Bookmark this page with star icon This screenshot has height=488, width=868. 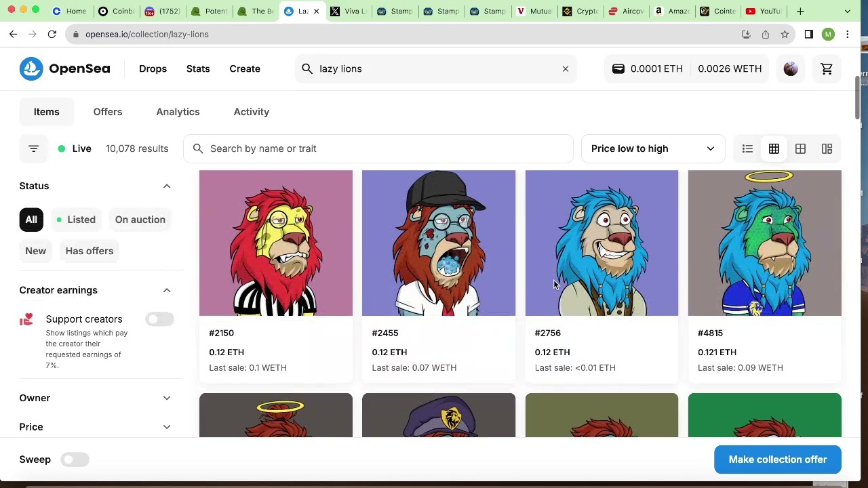tap(785, 34)
